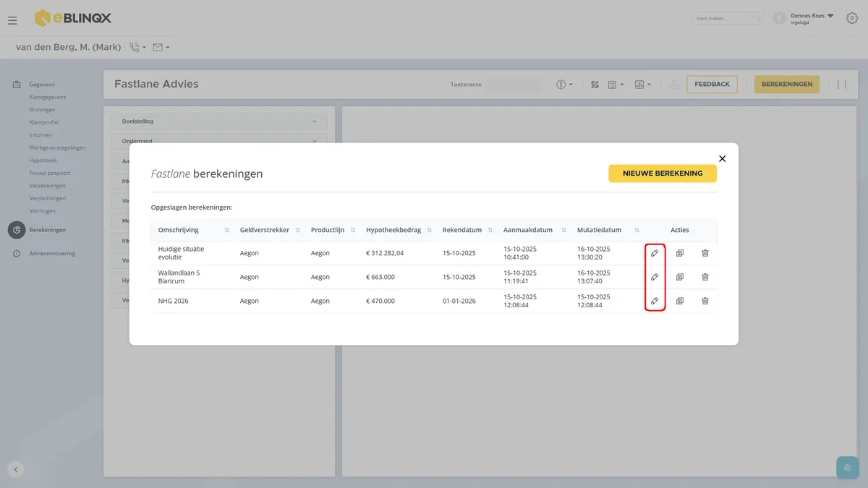Screen dimensions: 868x488
Task: Open the list icon dropdown in toolbar
Action: coord(616,85)
